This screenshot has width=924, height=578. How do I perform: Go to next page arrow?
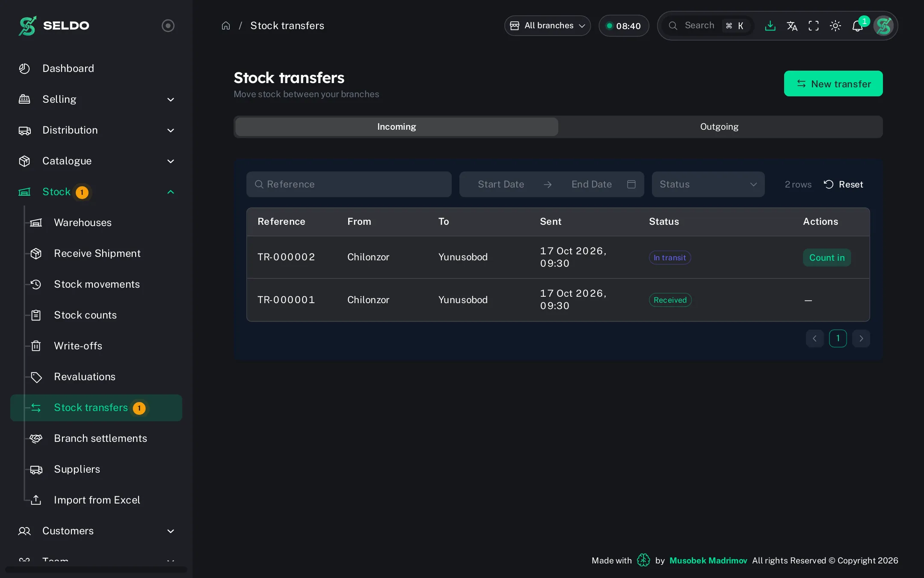861,339
